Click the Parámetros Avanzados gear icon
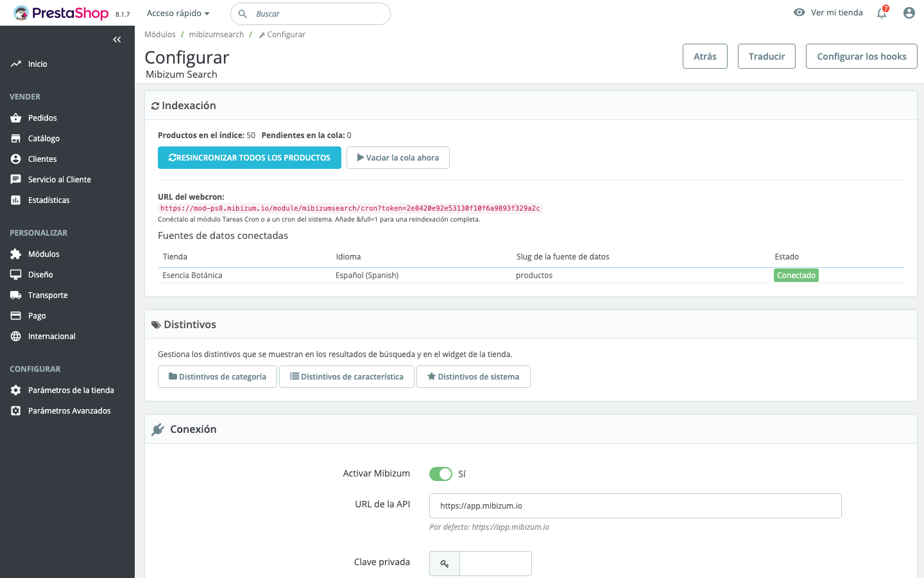Screen dimensions: 924x578 tap(16, 411)
